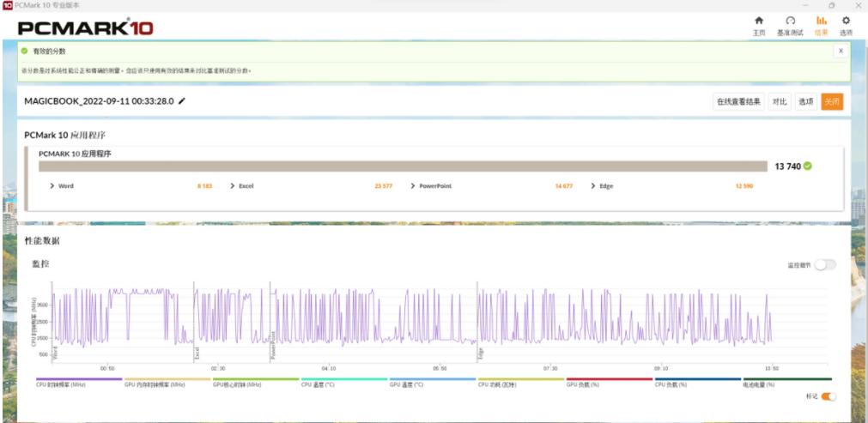
Task: Click the PCMark 10 app icon in title bar
Action: tap(7, 5)
